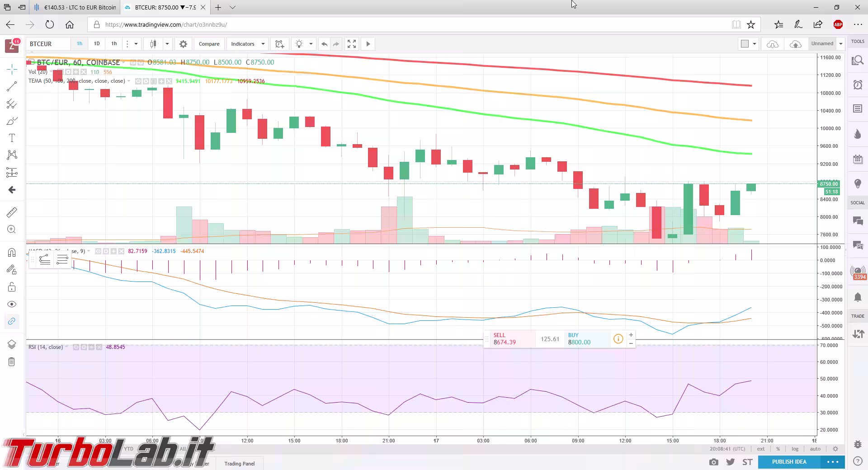
Task: Create an alert using alarm-plus icon
Action: coord(280,44)
